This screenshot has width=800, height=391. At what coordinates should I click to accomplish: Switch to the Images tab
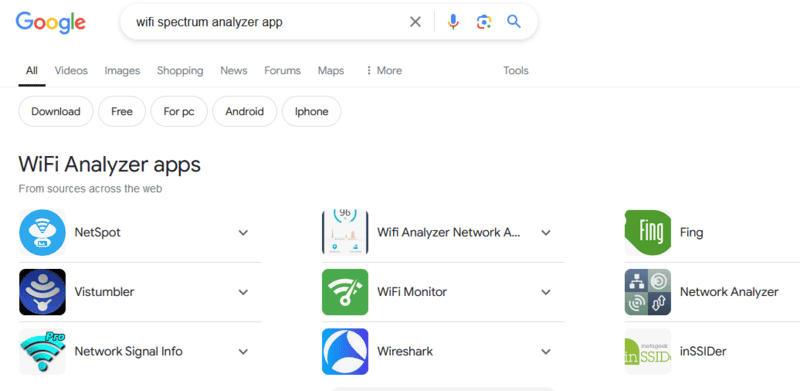coord(122,70)
